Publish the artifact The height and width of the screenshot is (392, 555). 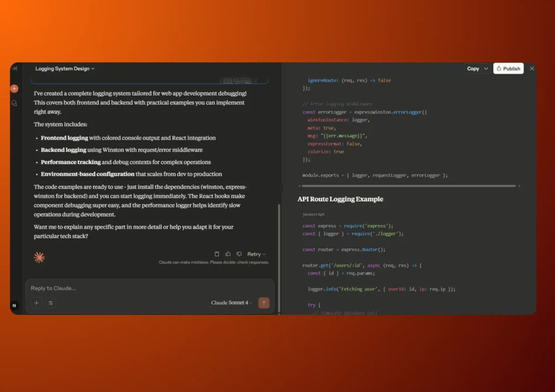(x=508, y=69)
